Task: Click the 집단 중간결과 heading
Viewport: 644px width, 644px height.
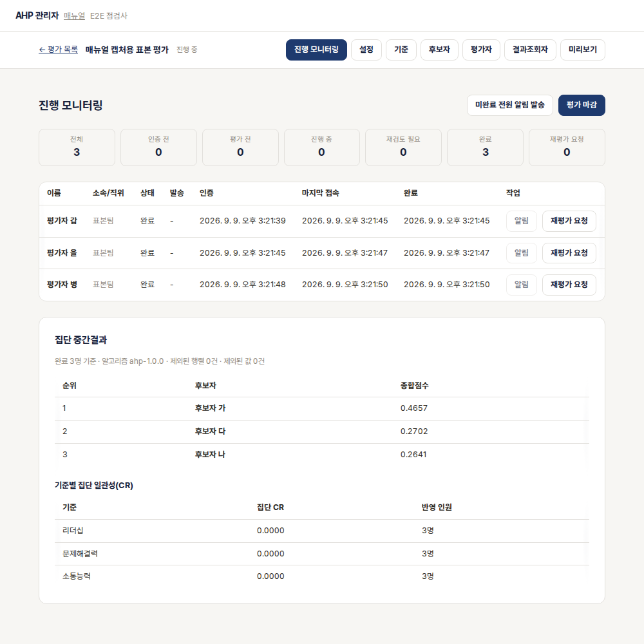Action: click(x=81, y=339)
